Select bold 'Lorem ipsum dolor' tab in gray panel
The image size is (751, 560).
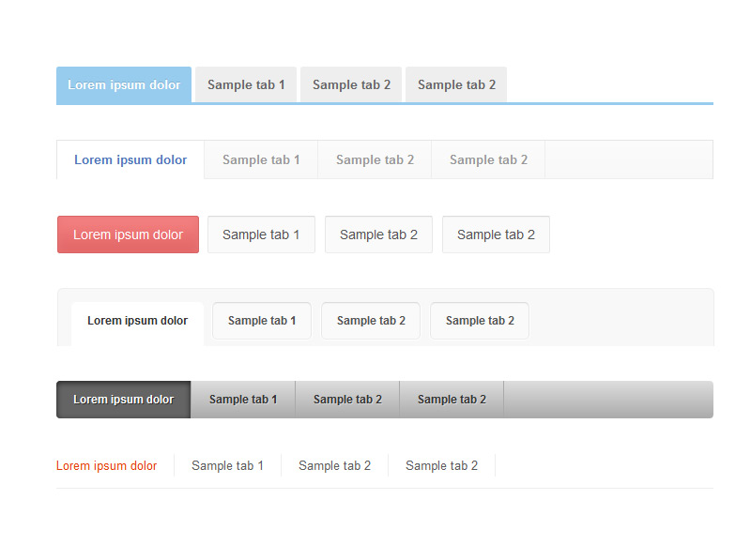coord(137,321)
